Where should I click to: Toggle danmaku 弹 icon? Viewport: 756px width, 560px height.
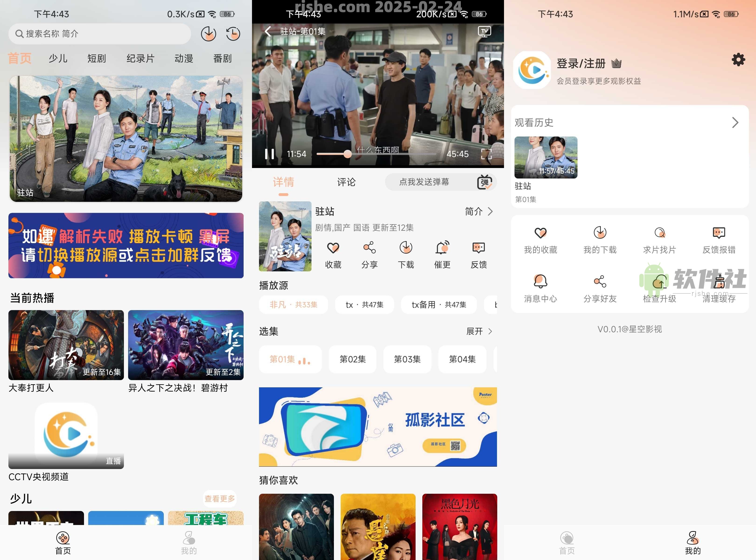(x=484, y=182)
